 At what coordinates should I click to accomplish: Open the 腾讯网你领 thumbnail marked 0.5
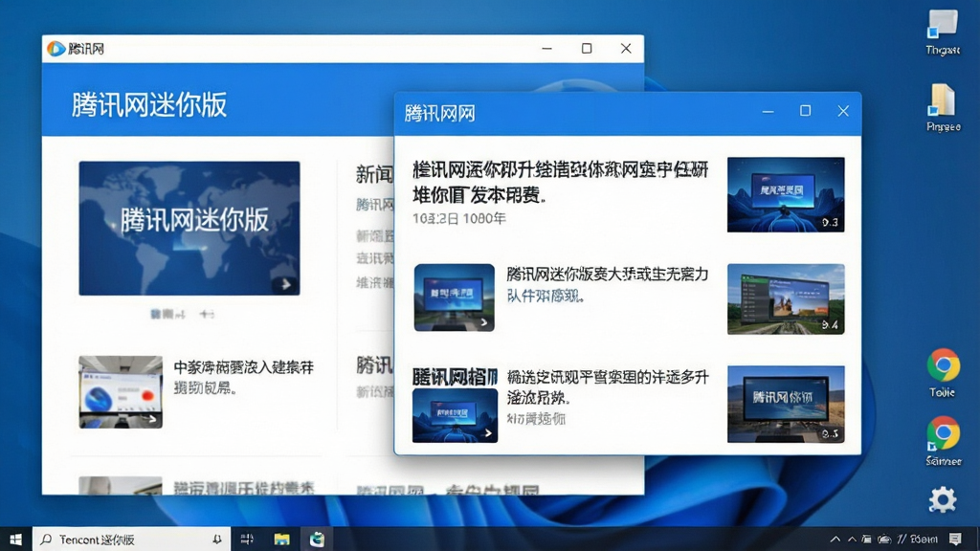click(x=786, y=405)
